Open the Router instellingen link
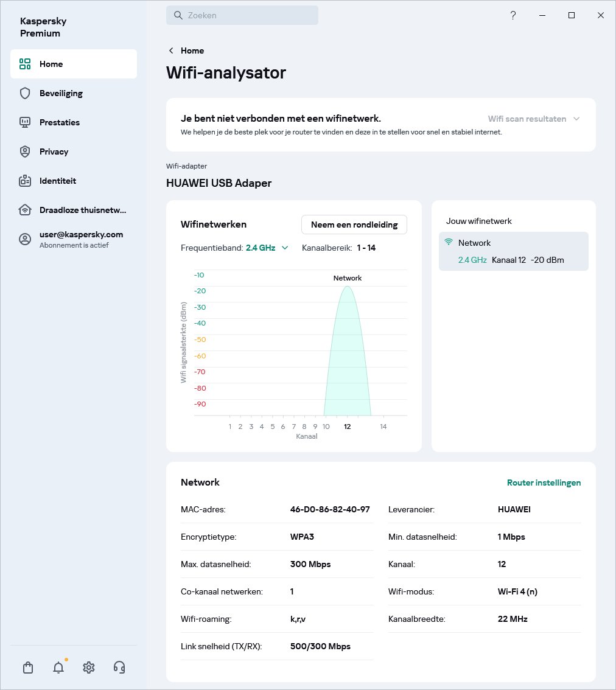Image resolution: width=616 pixels, height=690 pixels. click(544, 483)
